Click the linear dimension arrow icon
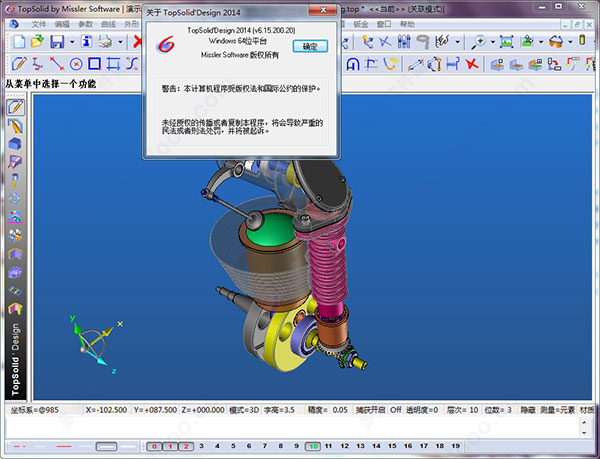 415,64
